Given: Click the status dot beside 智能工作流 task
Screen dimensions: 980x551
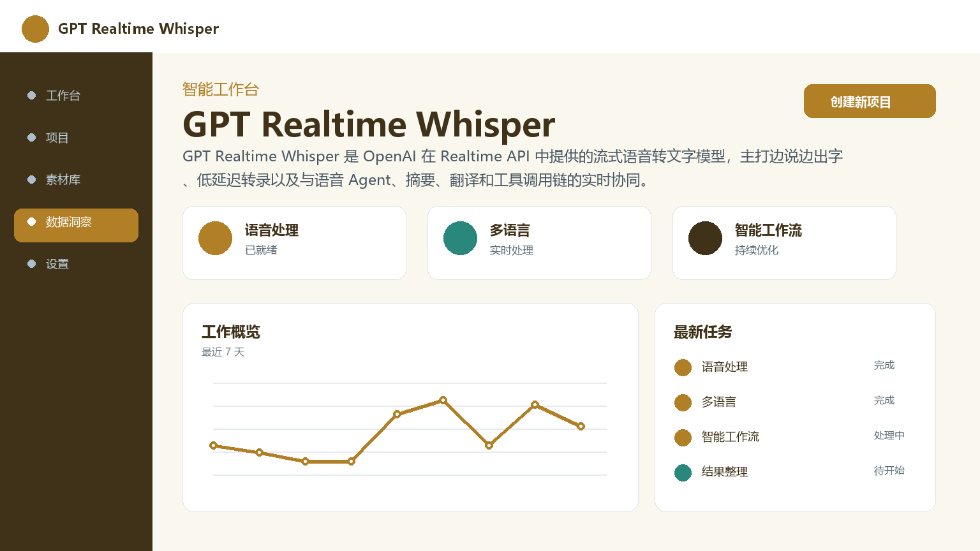Looking at the screenshot, I should [x=683, y=437].
